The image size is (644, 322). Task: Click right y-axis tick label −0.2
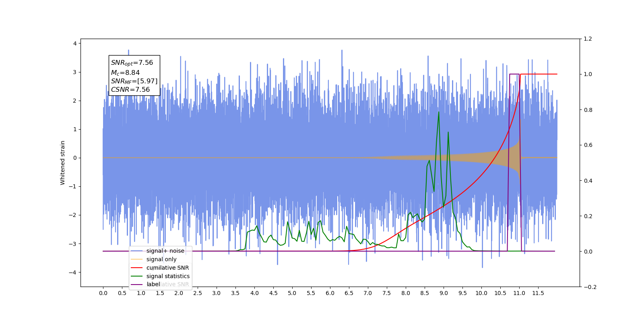point(590,287)
